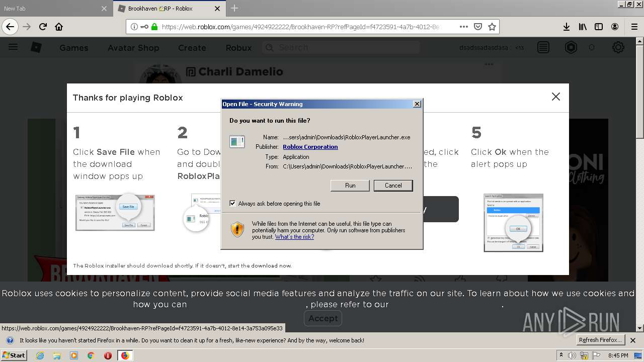Close the Brookhaven RP tab

(217, 9)
